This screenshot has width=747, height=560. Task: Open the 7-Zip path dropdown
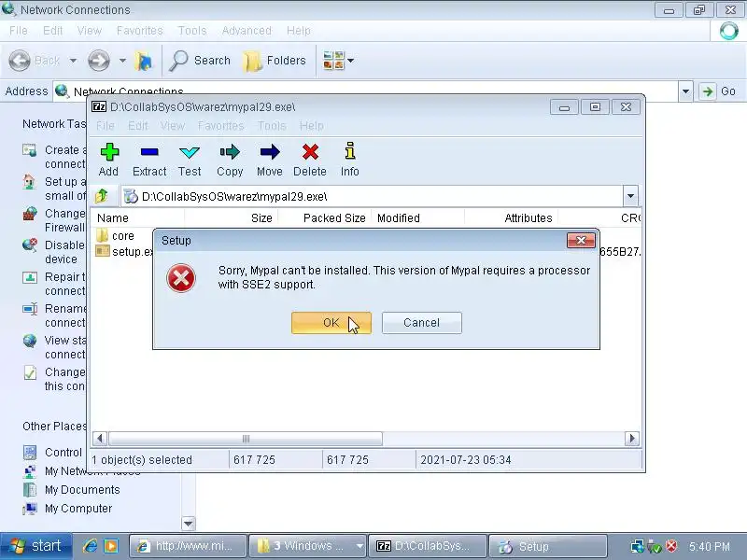(630, 196)
